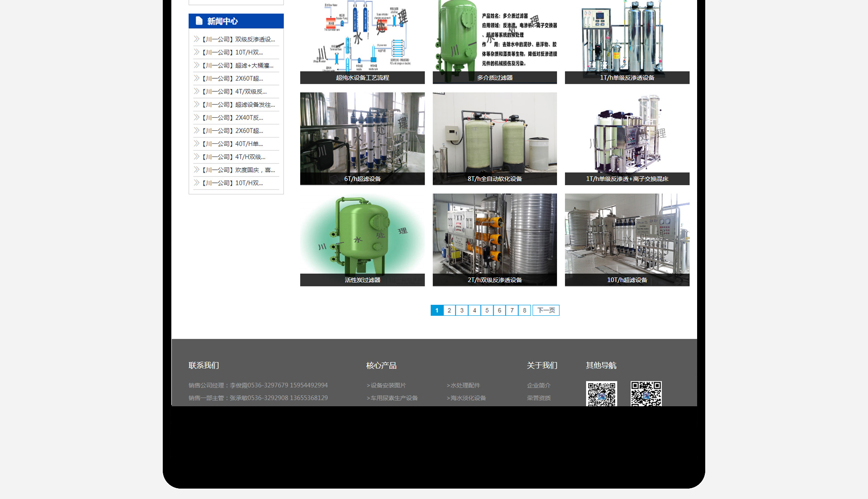Open the 2T/h双级反渗透设备 product thumbnail
The width and height of the screenshot is (868, 499).
click(495, 240)
